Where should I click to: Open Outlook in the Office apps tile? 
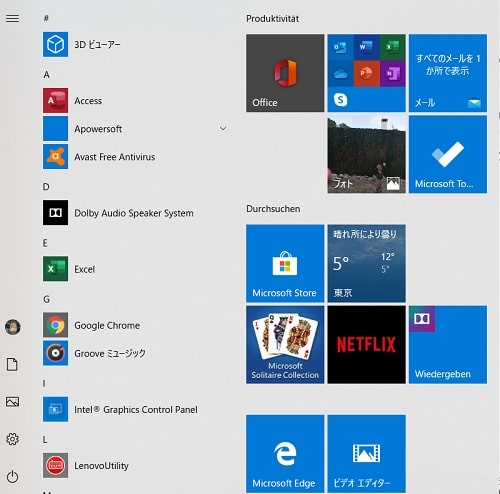[340, 47]
